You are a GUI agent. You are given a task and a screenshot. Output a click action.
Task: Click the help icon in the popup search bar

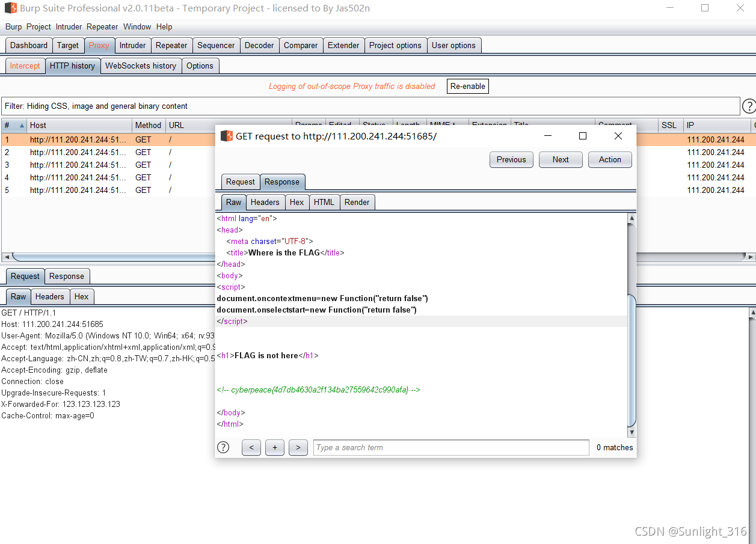[223, 447]
